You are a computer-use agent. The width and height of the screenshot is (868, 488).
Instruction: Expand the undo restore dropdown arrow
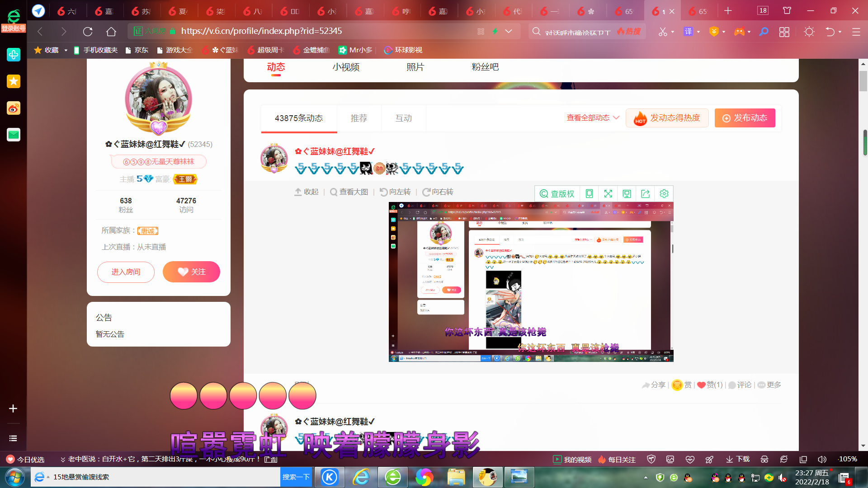(x=840, y=32)
